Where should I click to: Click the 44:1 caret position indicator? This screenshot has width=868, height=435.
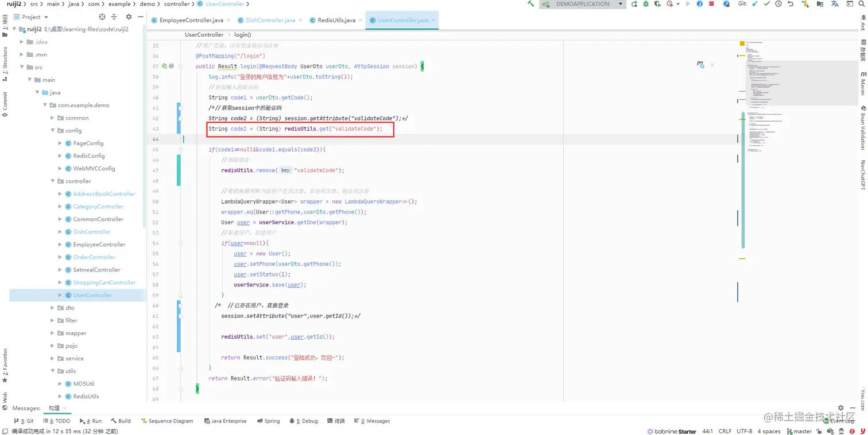point(707,431)
